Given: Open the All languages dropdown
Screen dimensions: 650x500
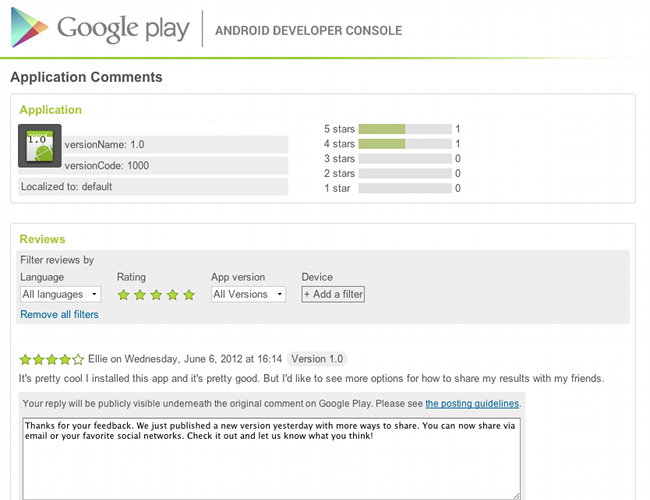Looking at the screenshot, I should tap(61, 295).
